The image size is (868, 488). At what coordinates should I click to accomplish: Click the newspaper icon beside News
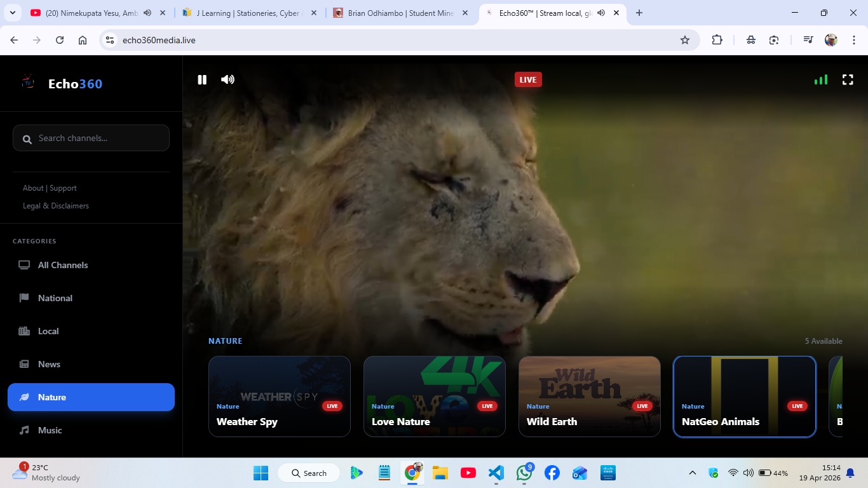(x=24, y=364)
